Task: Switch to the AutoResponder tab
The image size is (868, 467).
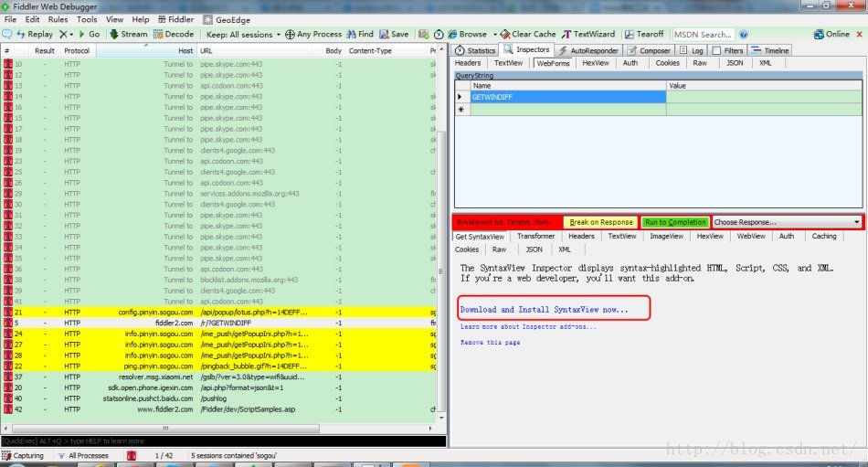Action: [x=587, y=50]
